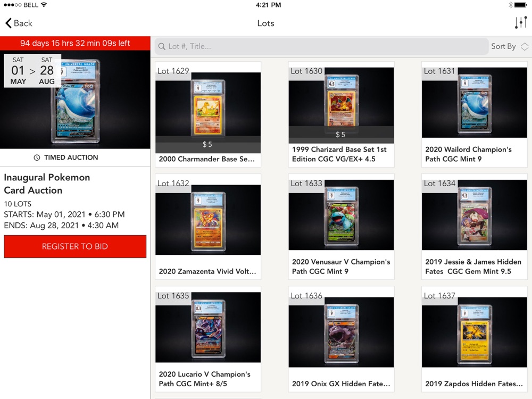Open Lot 1631 Wailord card thumbnail
The width and height of the screenshot is (532, 399).
[475, 102]
